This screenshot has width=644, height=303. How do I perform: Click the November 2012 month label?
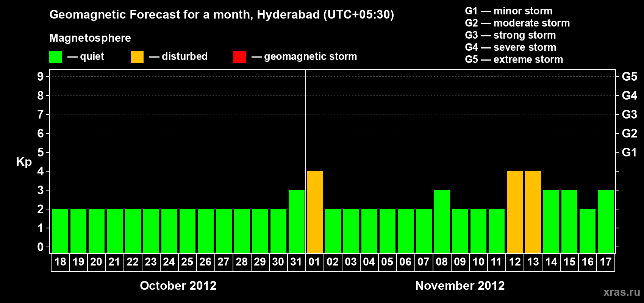[460, 286]
